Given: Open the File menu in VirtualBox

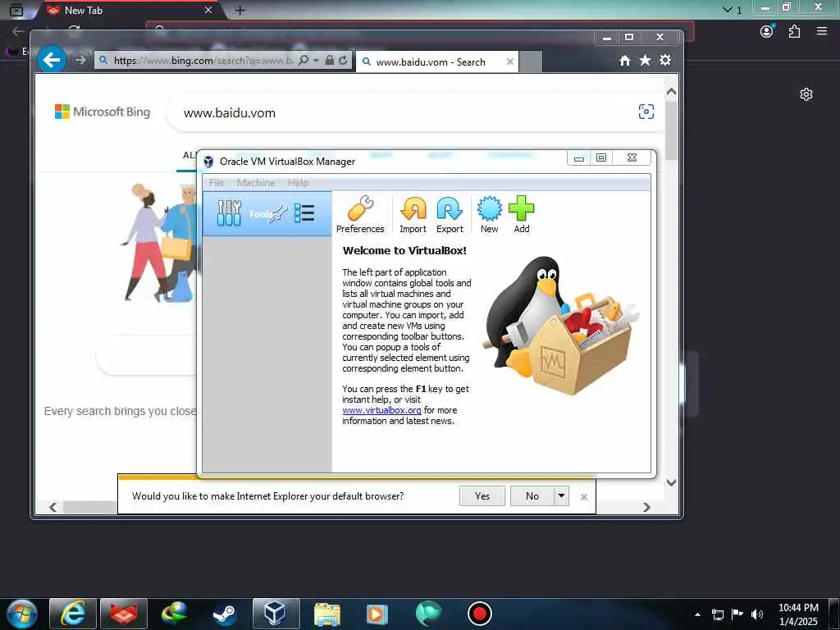Looking at the screenshot, I should pyautogui.click(x=217, y=183).
